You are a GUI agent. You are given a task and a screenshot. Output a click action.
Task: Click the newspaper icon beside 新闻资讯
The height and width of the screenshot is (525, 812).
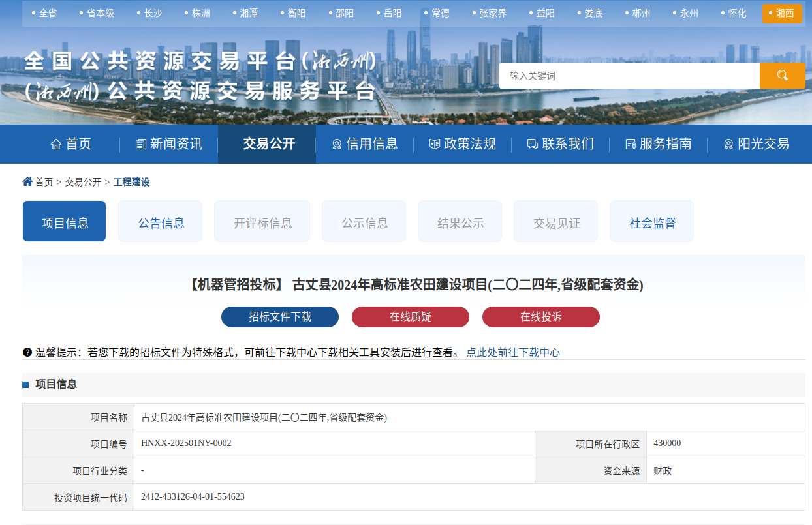point(141,144)
